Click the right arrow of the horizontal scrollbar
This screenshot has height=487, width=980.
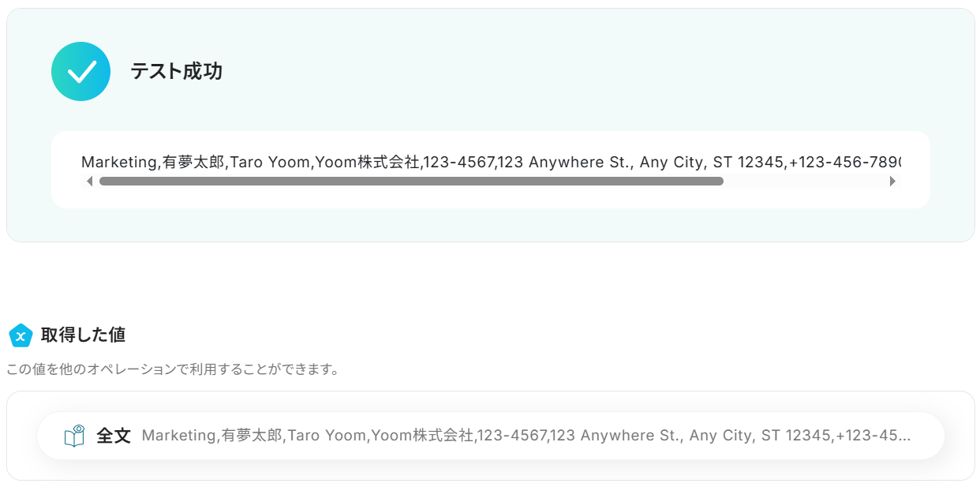[892, 182]
